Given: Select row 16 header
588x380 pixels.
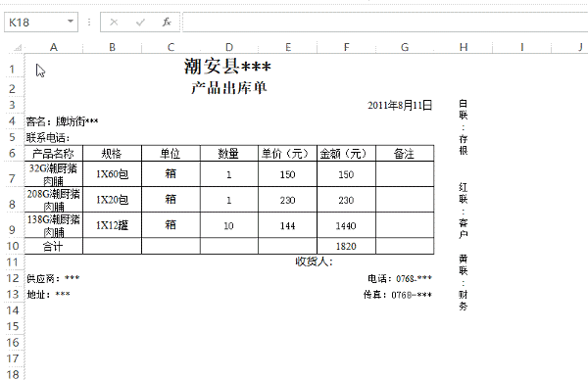Looking at the screenshot, I should pos(13,343).
